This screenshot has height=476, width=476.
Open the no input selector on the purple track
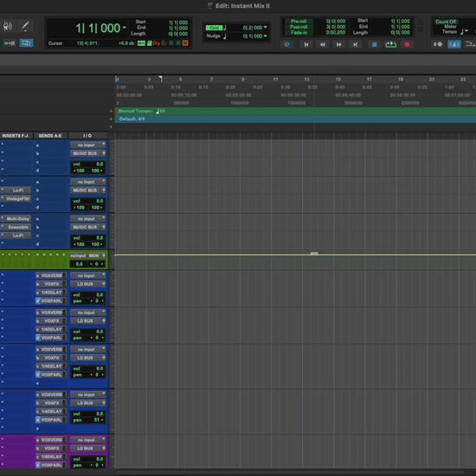(87, 440)
